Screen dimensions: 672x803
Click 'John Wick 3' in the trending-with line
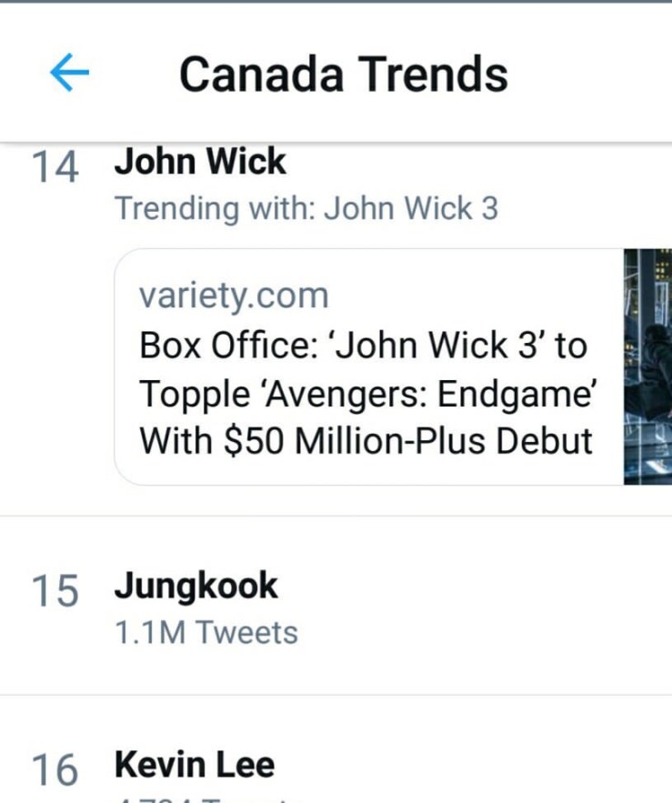tap(411, 208)
